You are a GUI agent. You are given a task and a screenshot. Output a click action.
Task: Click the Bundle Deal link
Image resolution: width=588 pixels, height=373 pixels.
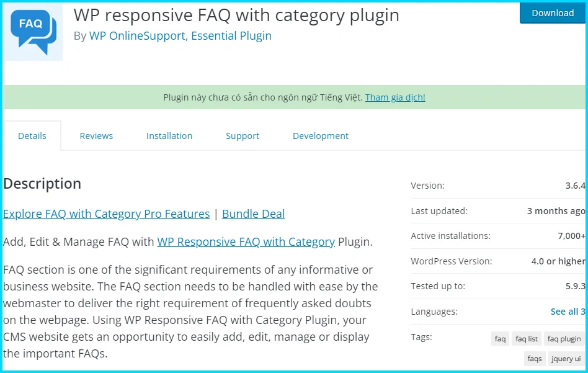click(x=252, y=213)
